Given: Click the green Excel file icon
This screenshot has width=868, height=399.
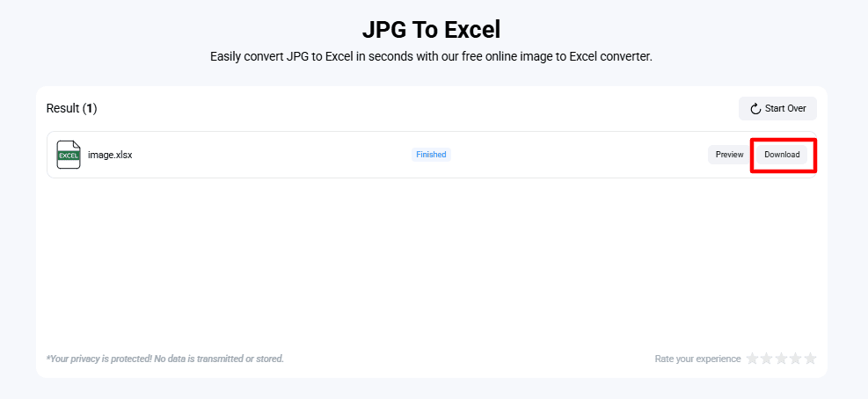Looking at the screenshot, I should click(69, 155).
